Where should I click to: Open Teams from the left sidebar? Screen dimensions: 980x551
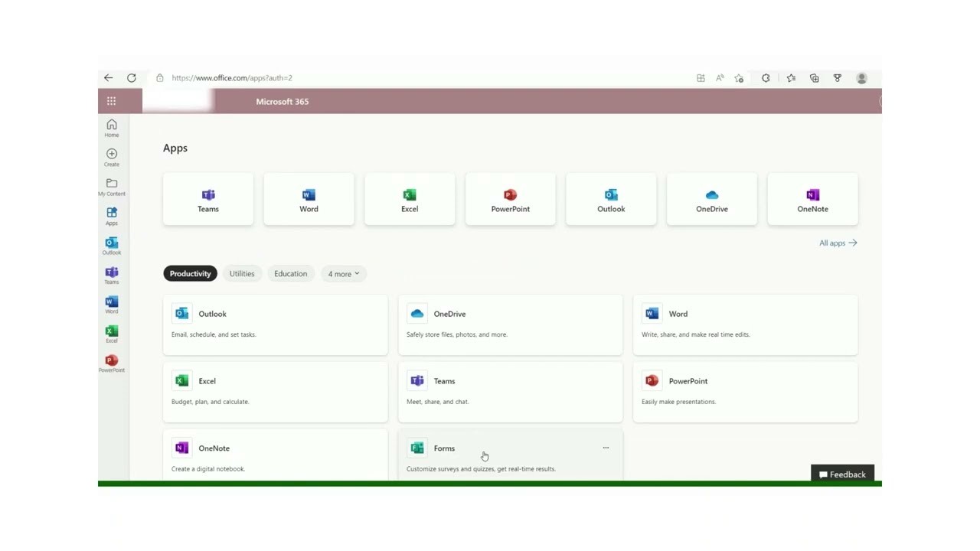(x=112, y=275)
